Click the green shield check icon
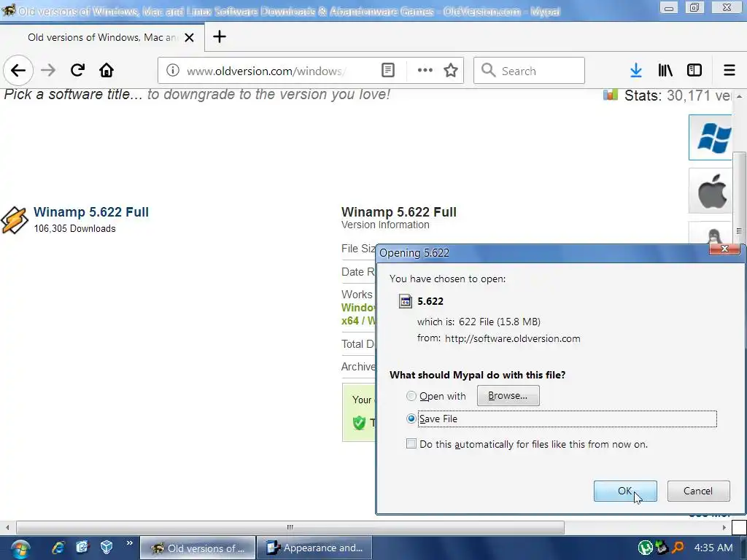Viewport: 747px width, 560px height. (x=359, y=422)
